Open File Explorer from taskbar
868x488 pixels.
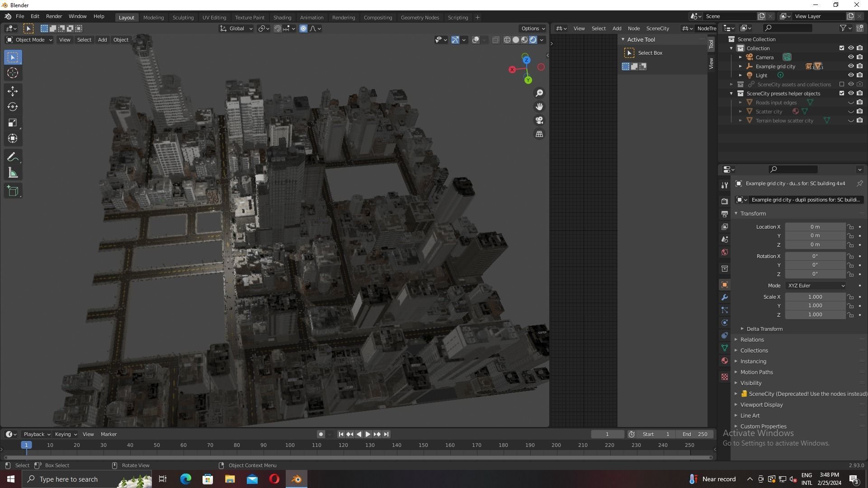point(230,479)
